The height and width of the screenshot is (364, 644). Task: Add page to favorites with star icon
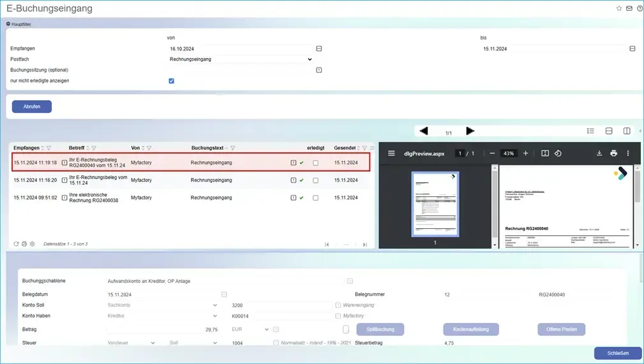[x=618, y=8]
